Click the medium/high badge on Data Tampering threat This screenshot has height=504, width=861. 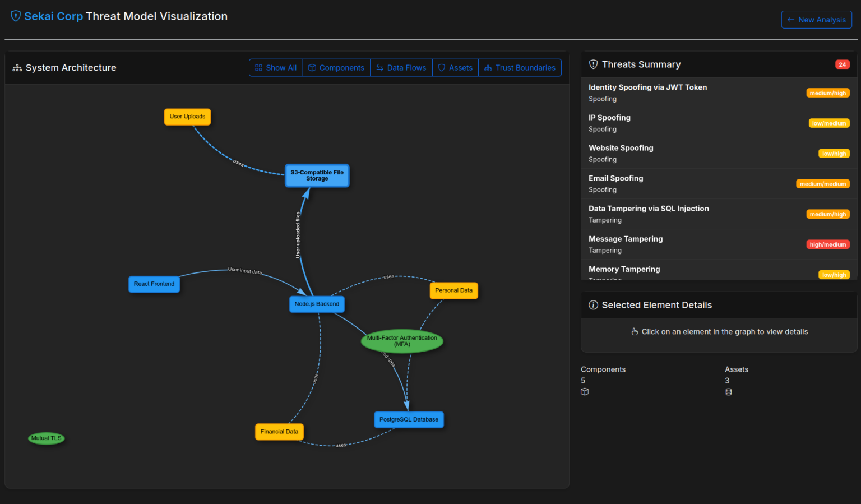828,214
